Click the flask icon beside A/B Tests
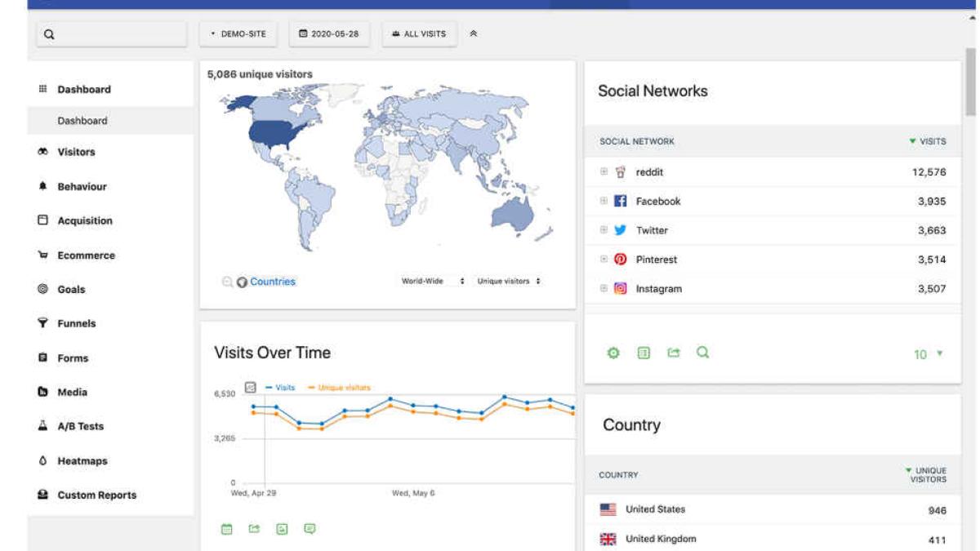Viewport: 980px width, 551px height. pyautogui.click(x=43, y=426)
